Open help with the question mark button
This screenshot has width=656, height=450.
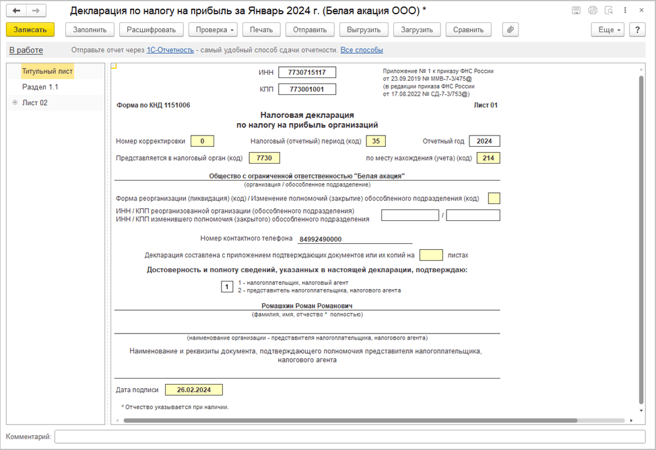(637, 30)
